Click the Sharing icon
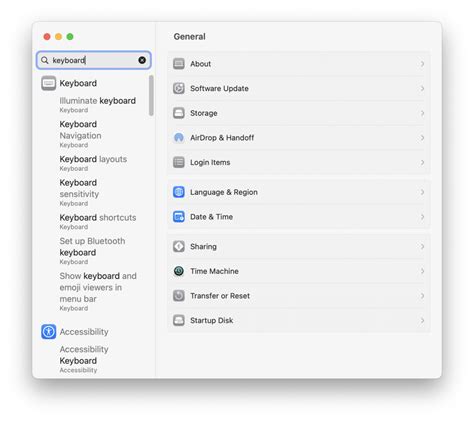The image size is (474, 421). (x=179, y=246)
